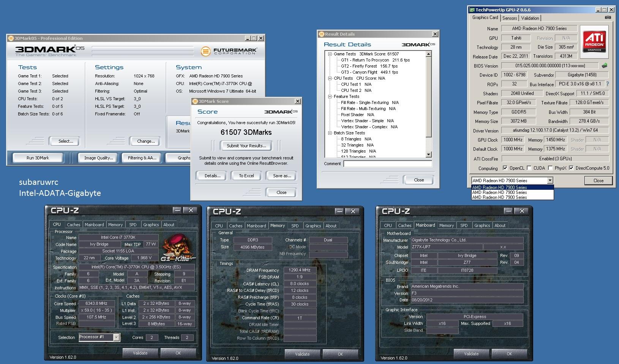Open the Graphics tab in the CPU-Z mainboard window
This screenshot has height=364, width=619.
(x=482, y=225)
